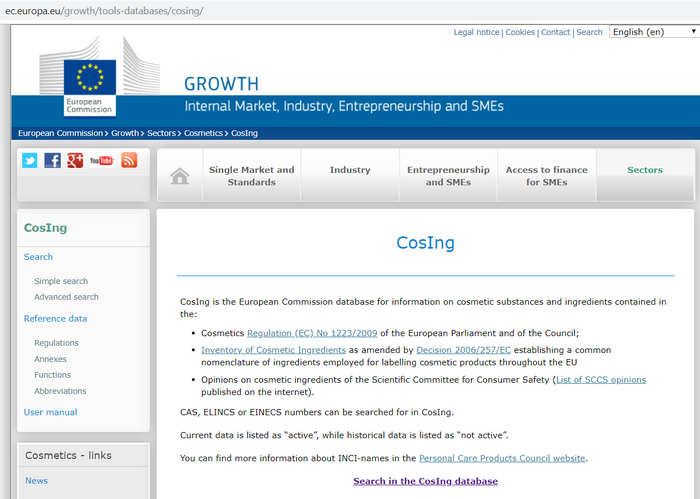
Task: Click the Cookies link at top
Action: pos(520,32)
